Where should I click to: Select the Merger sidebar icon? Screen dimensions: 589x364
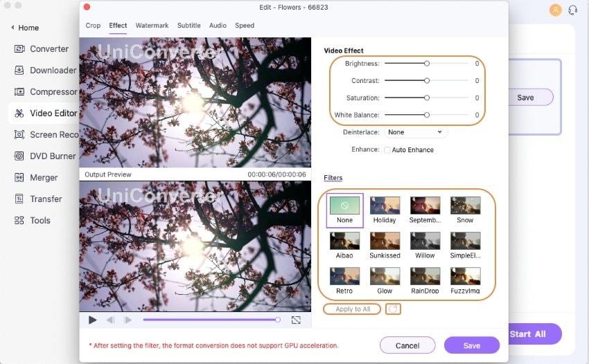click(19, 177)
